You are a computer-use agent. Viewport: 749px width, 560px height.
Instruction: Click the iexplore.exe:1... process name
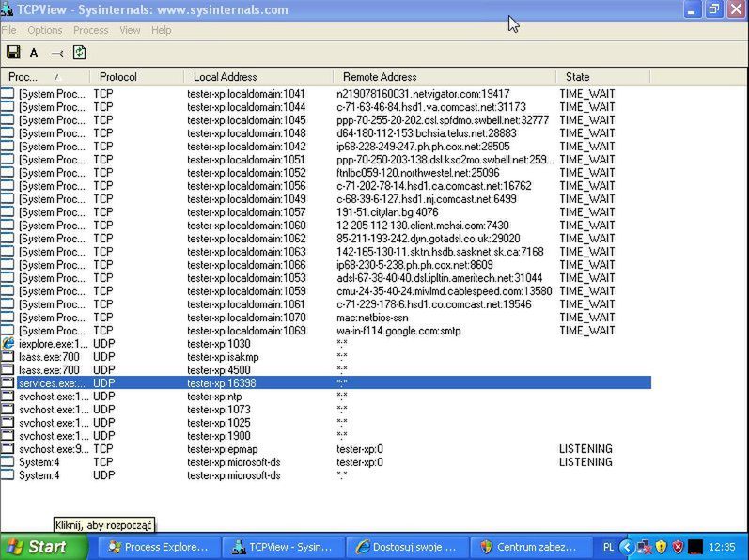pos(54,343)
